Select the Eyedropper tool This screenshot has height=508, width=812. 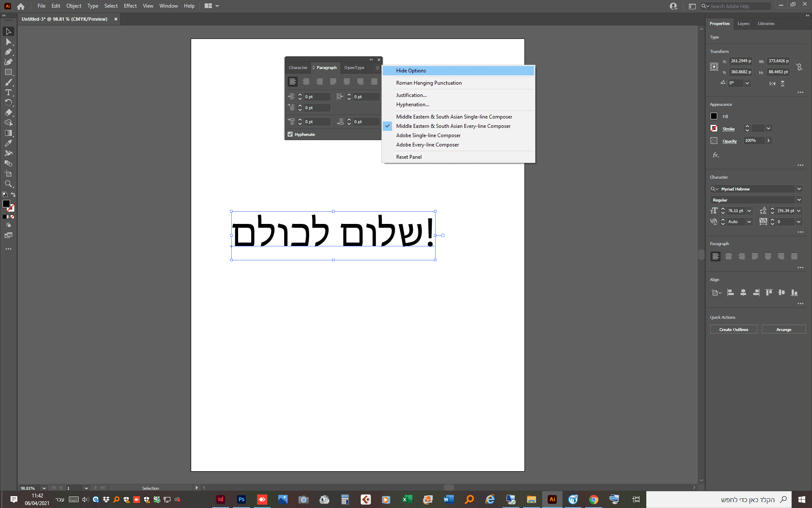(x=8, y=143)
